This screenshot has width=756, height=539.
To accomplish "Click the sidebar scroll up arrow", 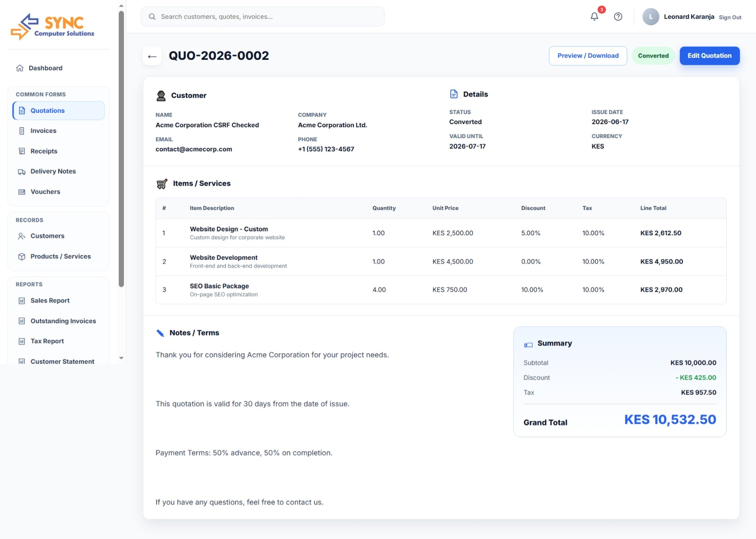I will tap(121, 6).
